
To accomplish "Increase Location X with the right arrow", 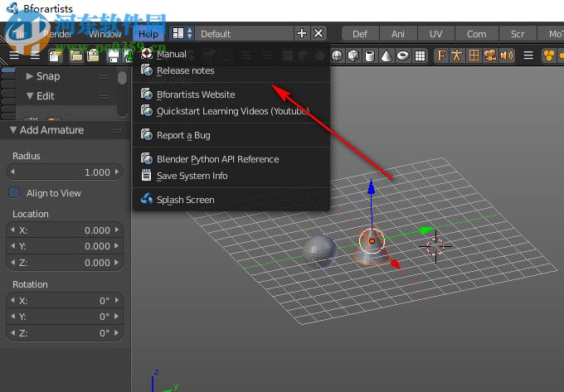I will 117,230.
